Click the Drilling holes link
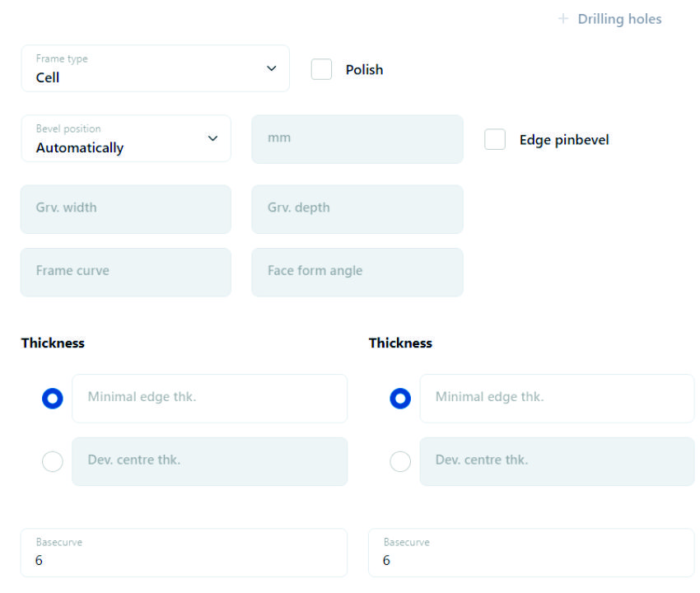 coord(618,19)
